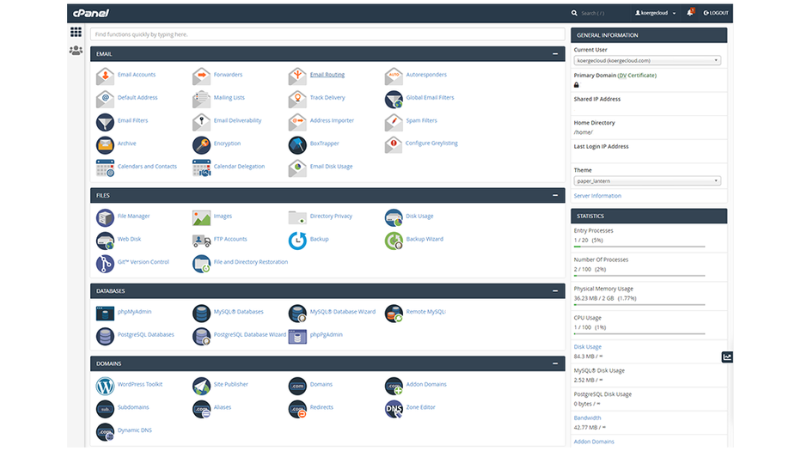Open the User Manager sidebar icon

76,50
